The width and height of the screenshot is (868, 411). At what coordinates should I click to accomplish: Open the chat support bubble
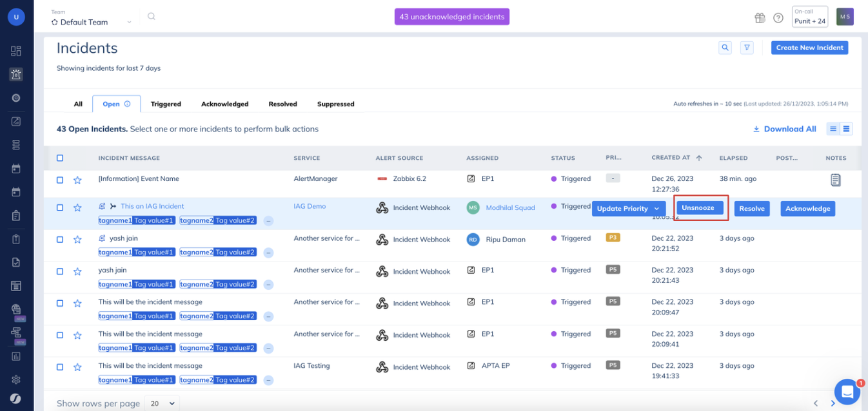pyautogui.click(x=847, y=392)
